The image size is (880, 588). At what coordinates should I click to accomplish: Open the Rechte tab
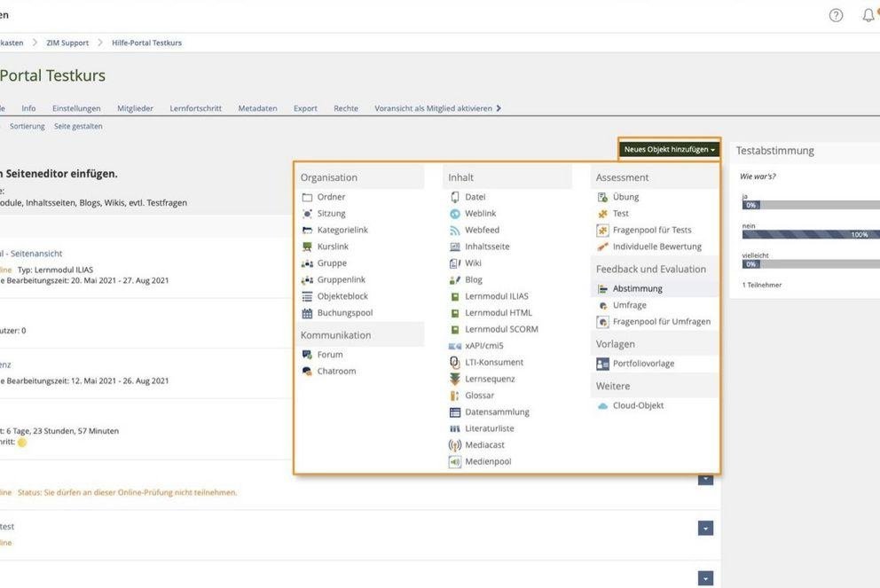(346, 108)
